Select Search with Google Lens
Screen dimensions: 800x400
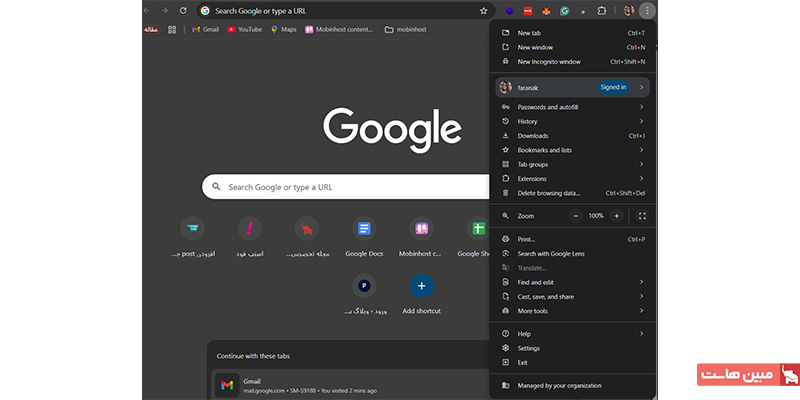click(572, 254)
